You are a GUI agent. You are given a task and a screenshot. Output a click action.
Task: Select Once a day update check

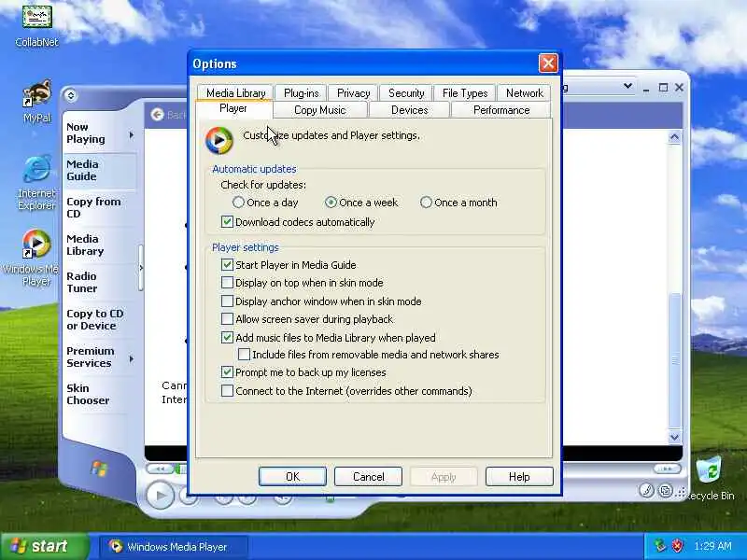(x=265, y=203)
